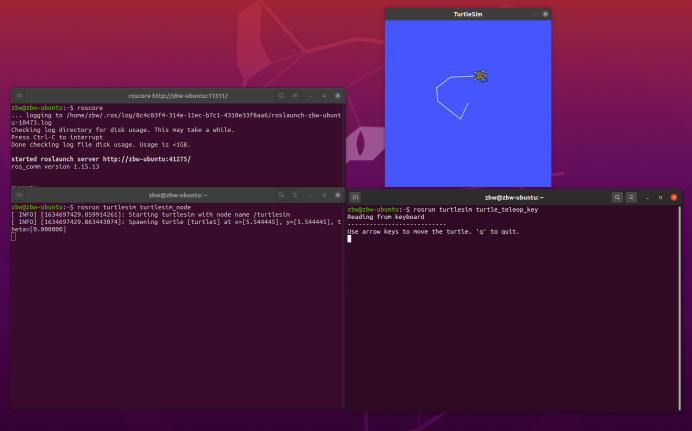This screenshot has width=692, height=431.
Task: Click 'Use arrow keys to move the turtle' line
Action: pos(433,232)
